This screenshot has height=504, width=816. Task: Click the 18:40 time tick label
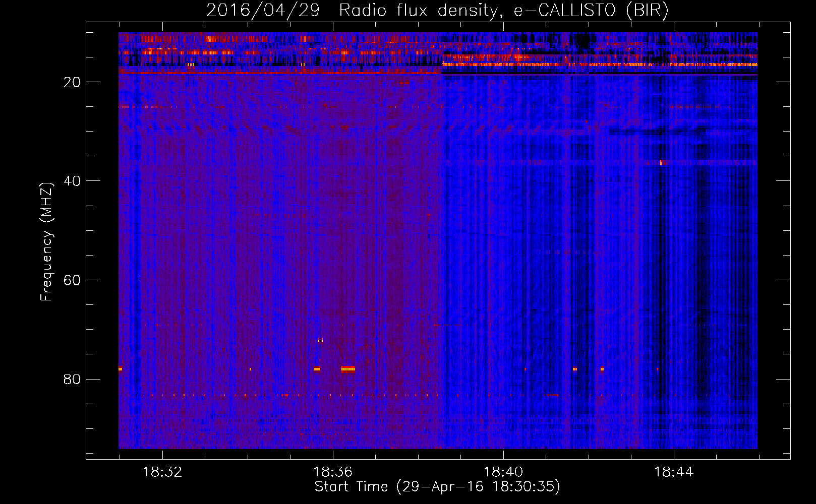tap(503, 472)
